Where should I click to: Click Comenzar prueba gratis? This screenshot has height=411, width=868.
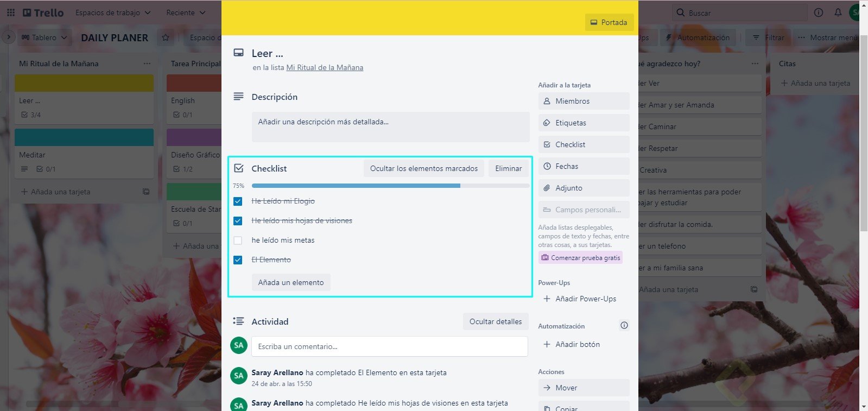click(580, 258)
